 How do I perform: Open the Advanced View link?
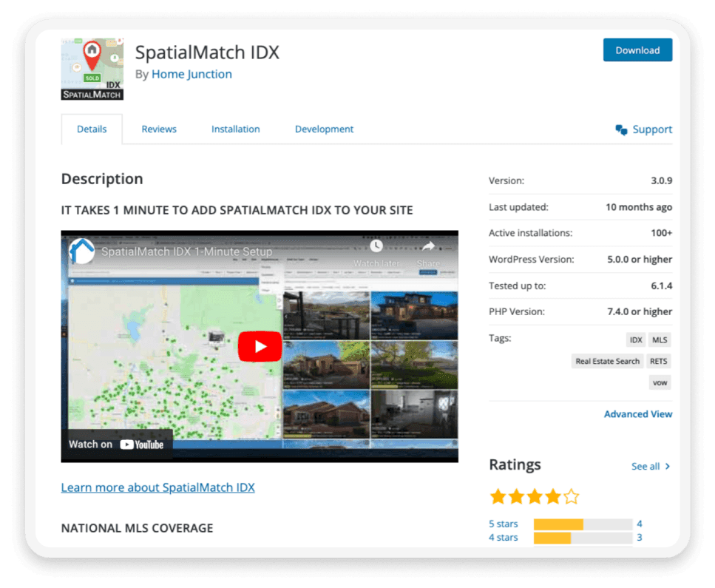click(638, 414)
